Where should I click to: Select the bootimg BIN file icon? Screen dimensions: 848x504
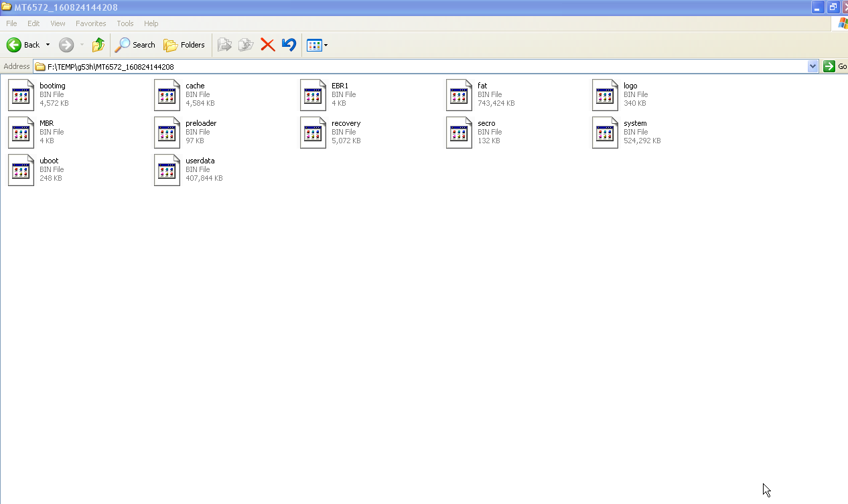[x=21, y=95]
